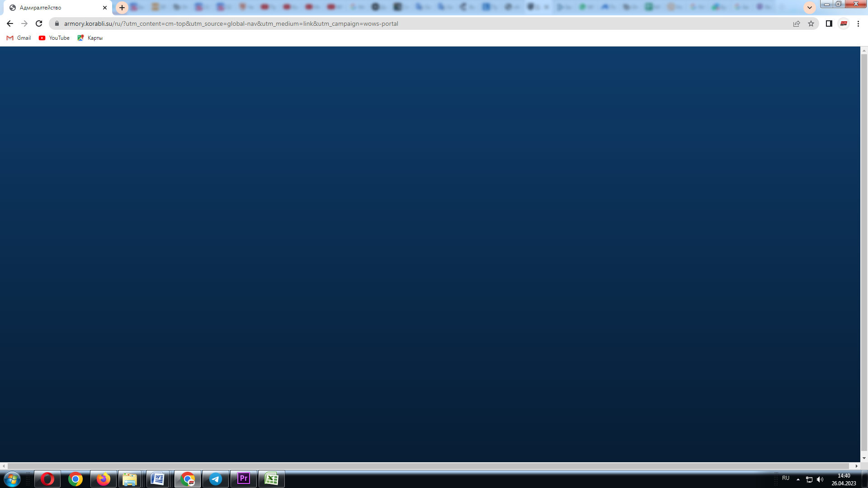View site info via the padlock icon
Screen dimensions: 868x488
click(57, 23)
